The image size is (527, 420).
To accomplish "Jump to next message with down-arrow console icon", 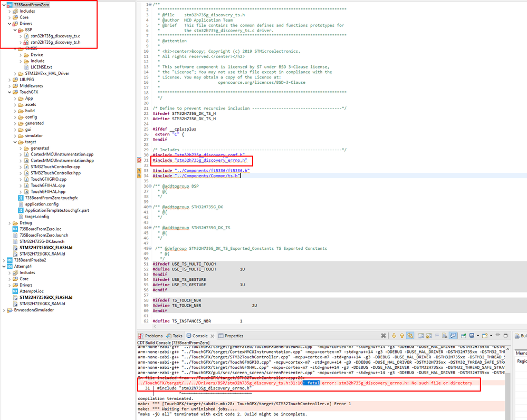I will click(394, 336).
